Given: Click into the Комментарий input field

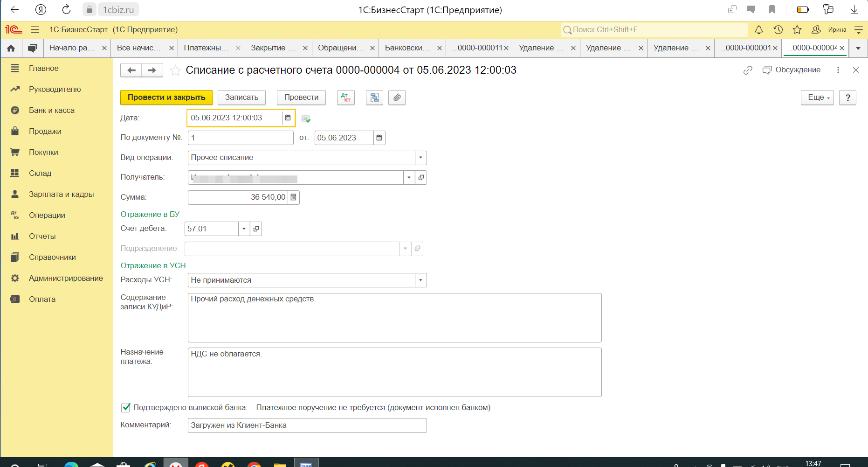Looking at the screenshot, I should coord(307,425).
